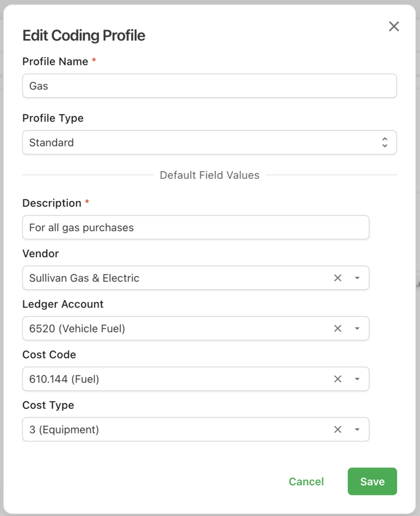Click the Cost Code label
This screenshot has height=516, width=420.
click(49, 354)
